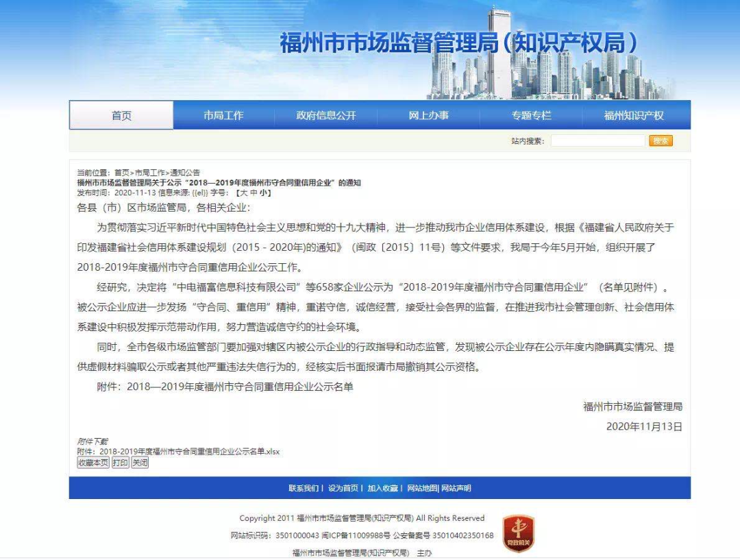
Task: Open the 首页 navigation tab
Action: (121, 116)
